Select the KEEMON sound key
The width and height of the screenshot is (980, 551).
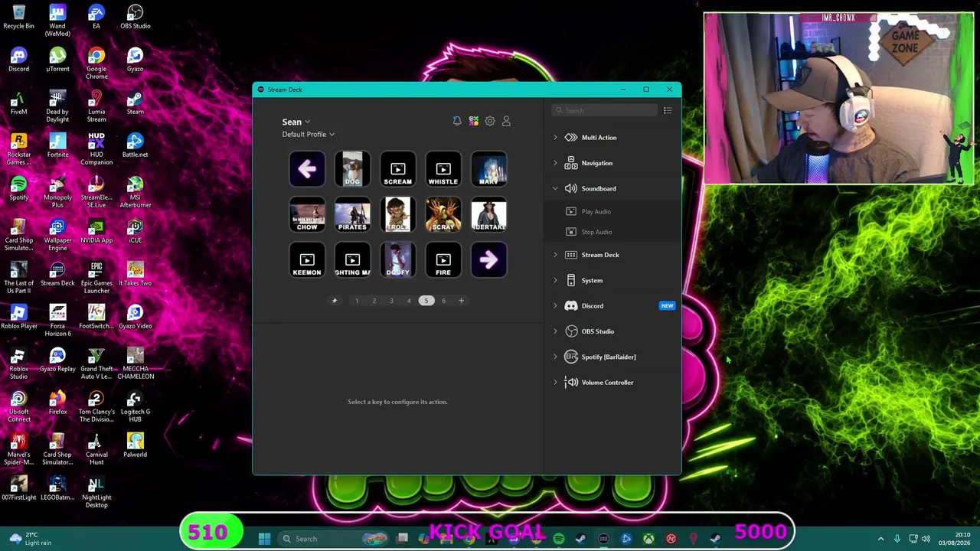click(307, 260)
